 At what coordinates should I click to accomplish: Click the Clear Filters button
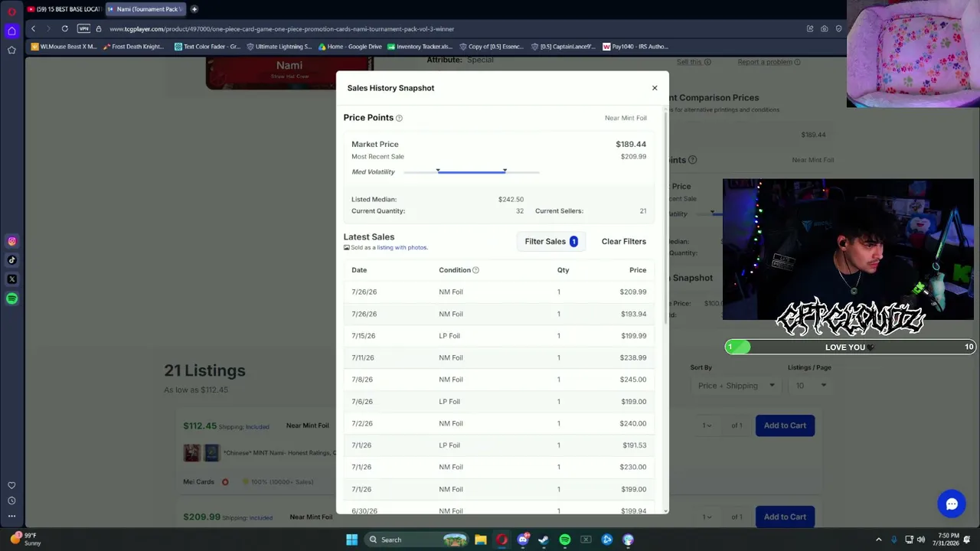[624, 241]
